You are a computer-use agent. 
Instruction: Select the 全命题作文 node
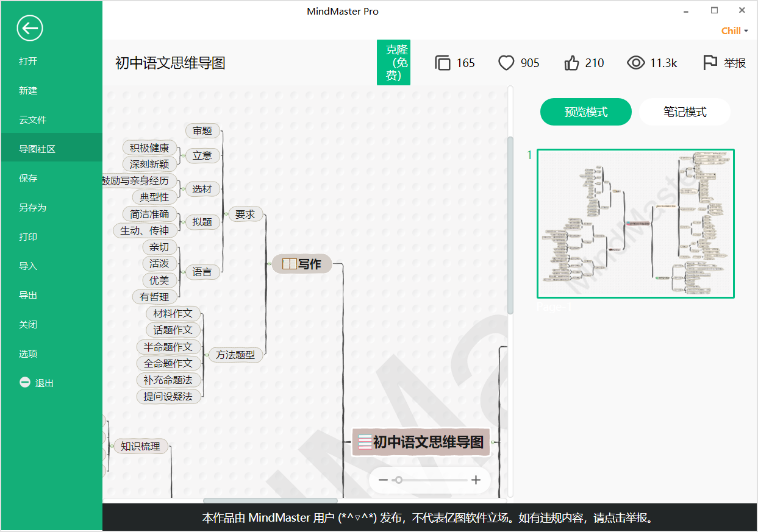(x=168, y=363)
